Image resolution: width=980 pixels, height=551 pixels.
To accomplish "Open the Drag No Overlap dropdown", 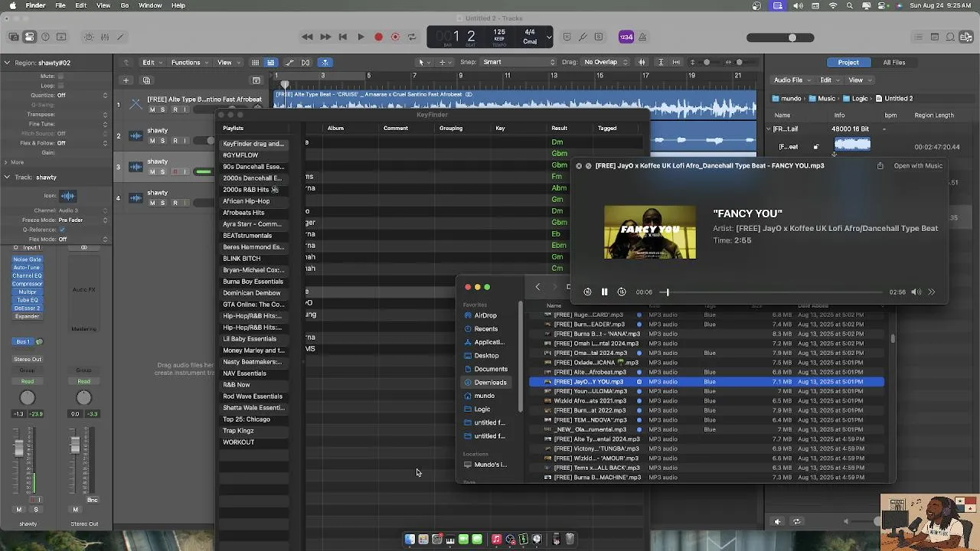I will click(605, 62).
